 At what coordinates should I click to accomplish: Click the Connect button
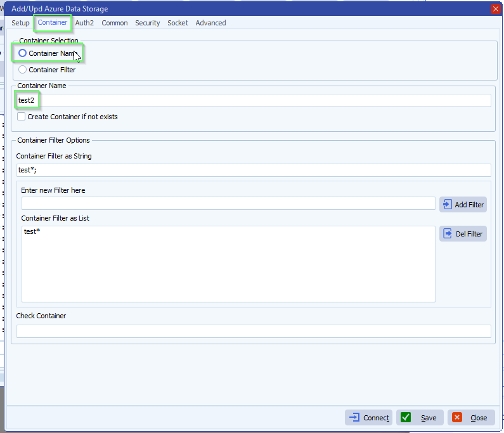[x=368, y=418]
